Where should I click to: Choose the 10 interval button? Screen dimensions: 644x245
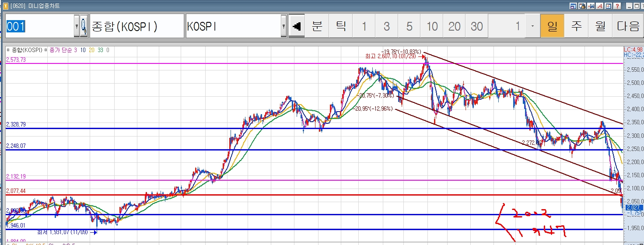[432, 27]
